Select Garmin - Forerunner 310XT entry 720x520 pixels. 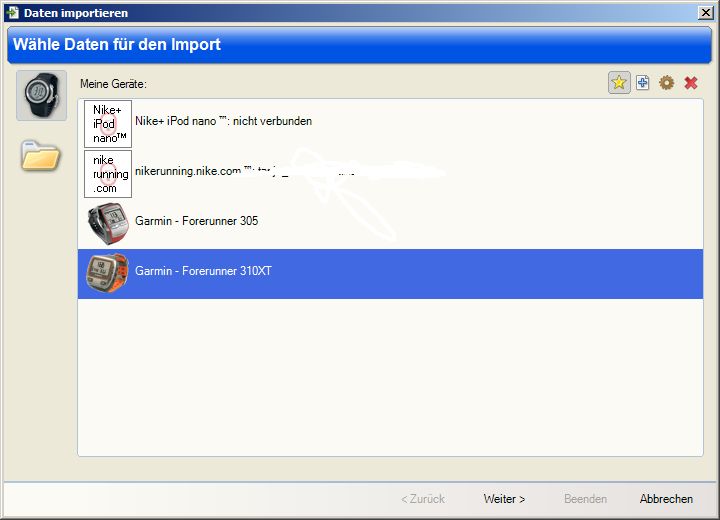[x=390, y=274]
